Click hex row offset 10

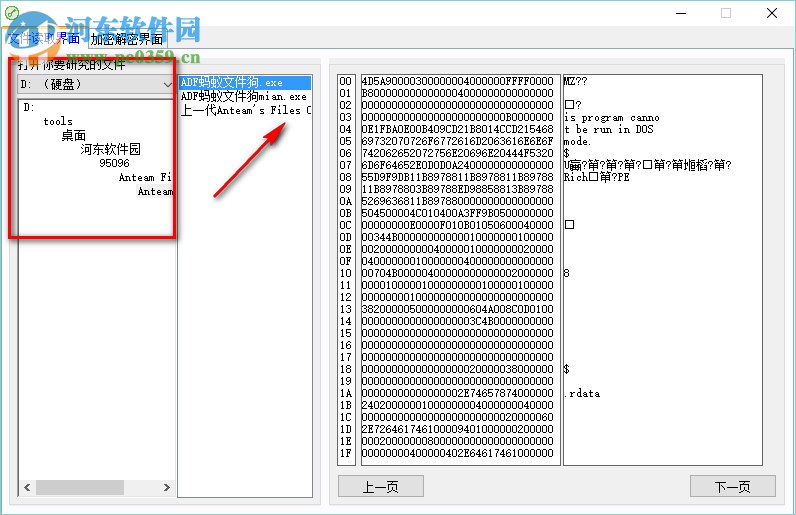pyautogui.click(x=346, y=273)
